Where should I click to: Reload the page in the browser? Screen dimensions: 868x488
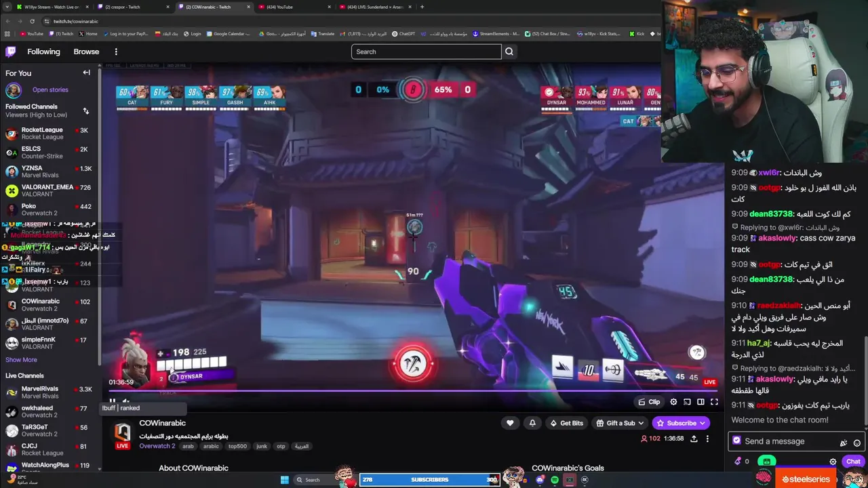32,21
